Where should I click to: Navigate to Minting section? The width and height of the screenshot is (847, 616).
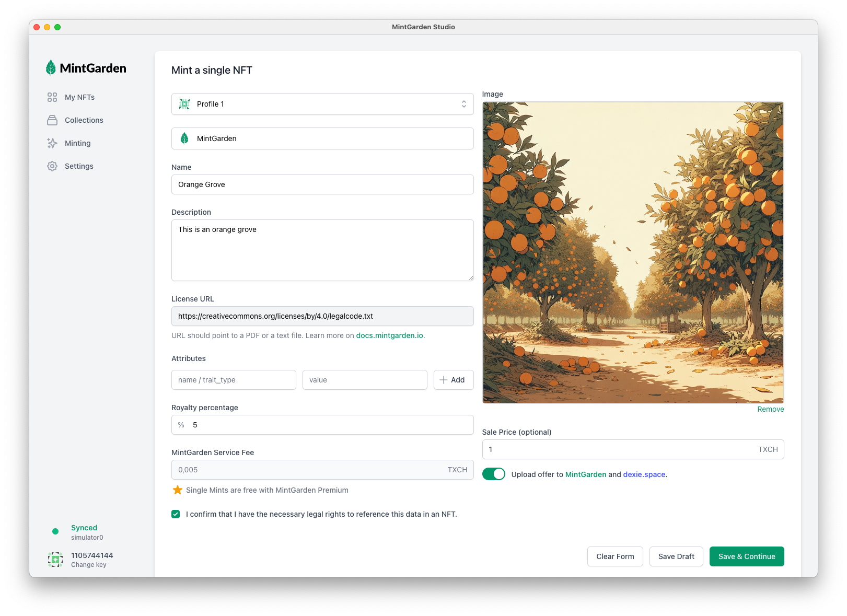(x=77, y=143)
